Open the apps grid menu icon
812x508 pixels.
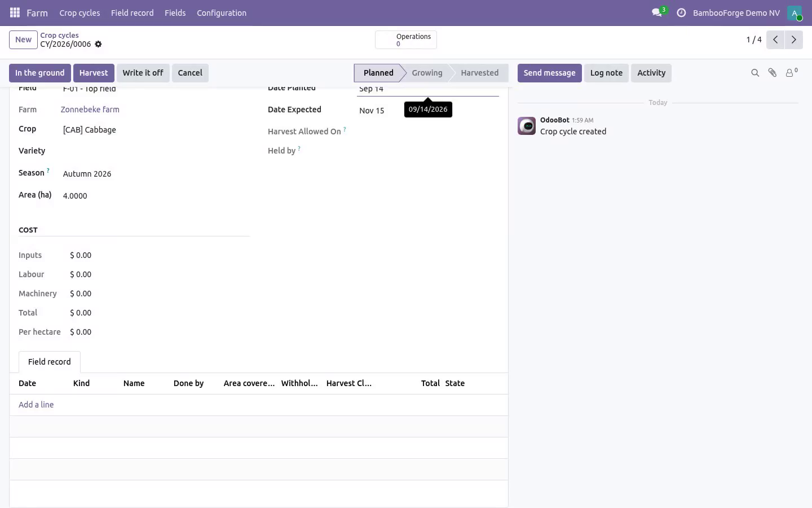pos(15,12)
